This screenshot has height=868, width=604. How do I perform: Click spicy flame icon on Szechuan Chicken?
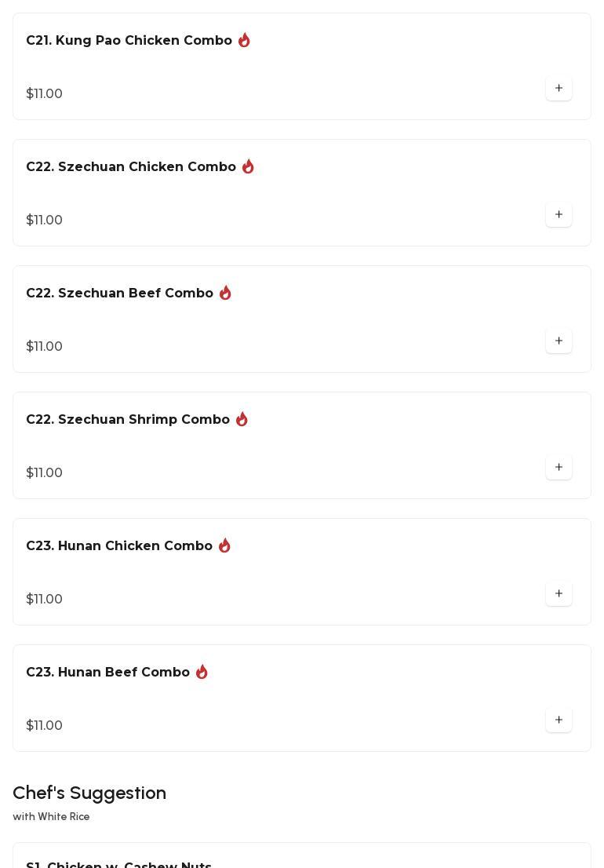(x=248, y=166)
